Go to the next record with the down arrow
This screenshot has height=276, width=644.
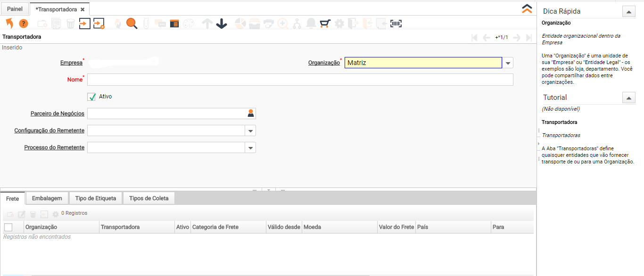pyautogui.click(x=222, y=24)
